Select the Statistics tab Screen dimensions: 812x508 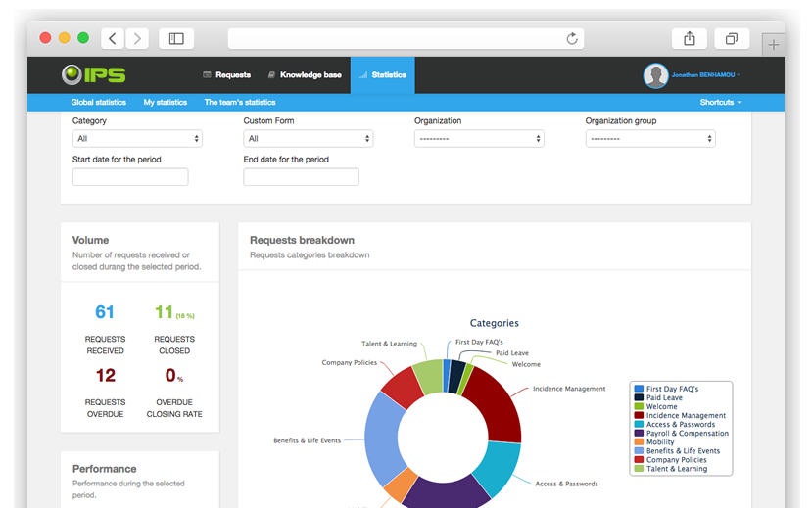383,75
